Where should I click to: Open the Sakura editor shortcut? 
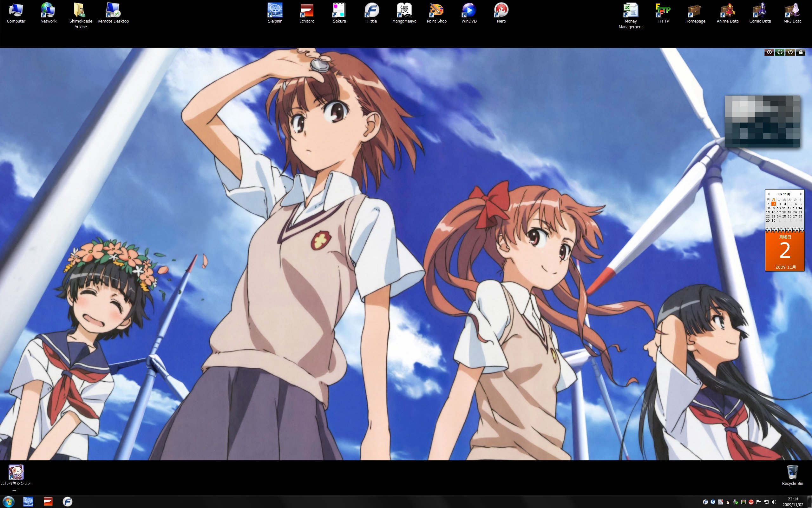(339, 13)
